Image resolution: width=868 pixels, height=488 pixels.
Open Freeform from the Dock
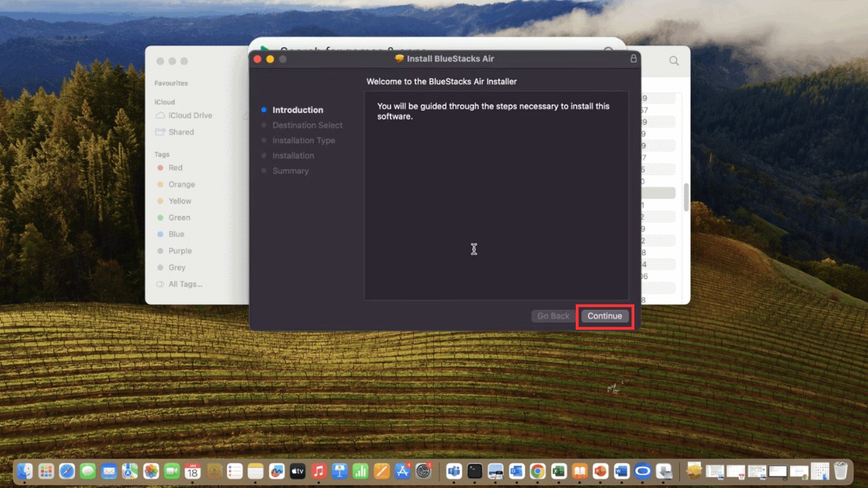point(276,471)
